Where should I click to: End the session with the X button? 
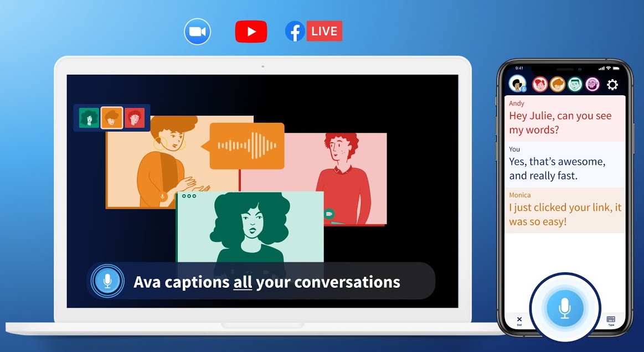(519, 320)
